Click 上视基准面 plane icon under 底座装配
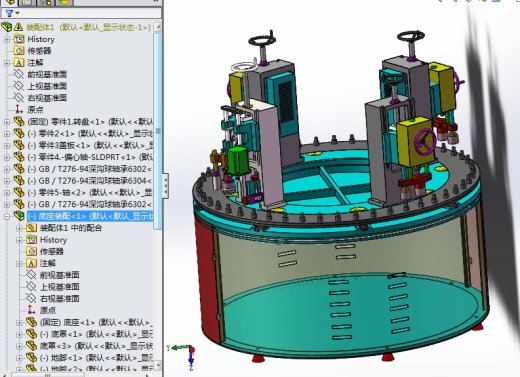This screenshot has width=520, height=377. (x=31, y=287)
